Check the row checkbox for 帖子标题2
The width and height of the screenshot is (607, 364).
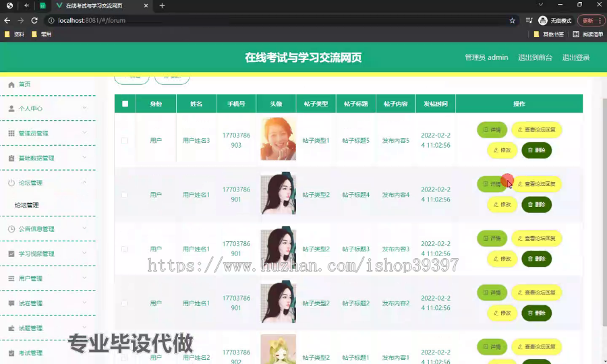point(124,303)
